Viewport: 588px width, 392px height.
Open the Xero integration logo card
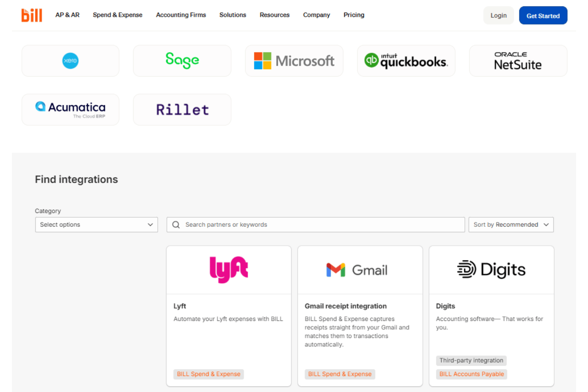coord(70,61)
